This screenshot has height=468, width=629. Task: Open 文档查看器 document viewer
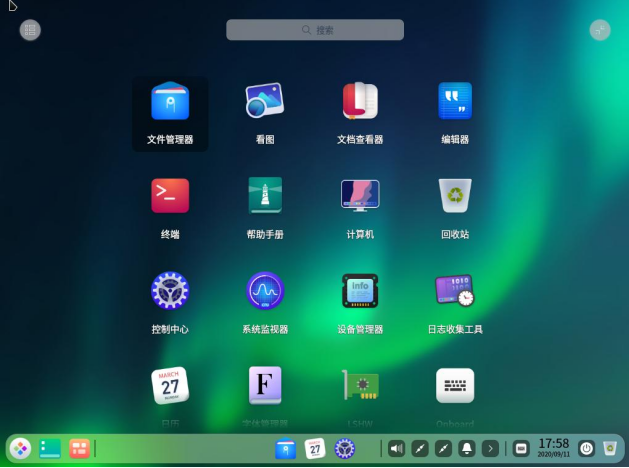coord(360,103)
